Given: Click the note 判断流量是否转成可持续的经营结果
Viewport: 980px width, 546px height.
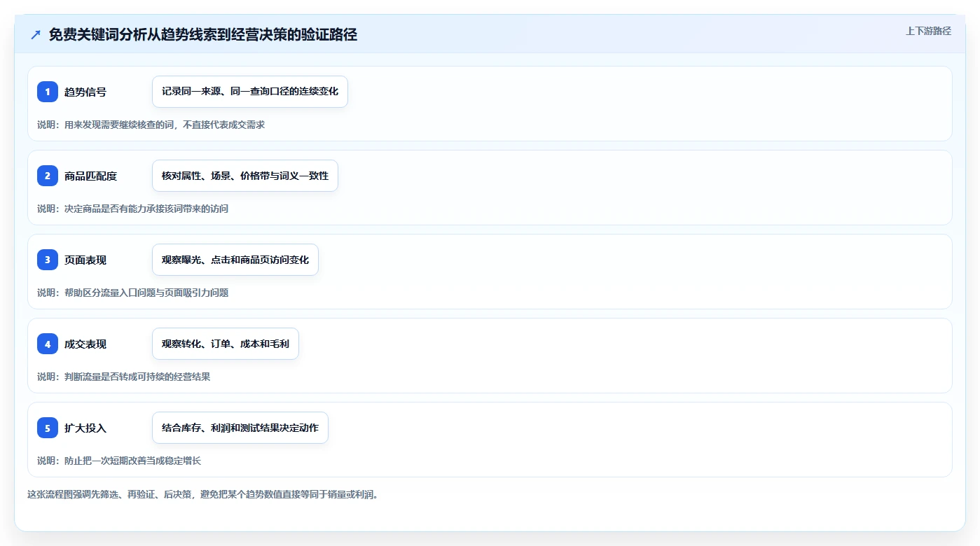Looking at the screenshot, I should [123, 377].
